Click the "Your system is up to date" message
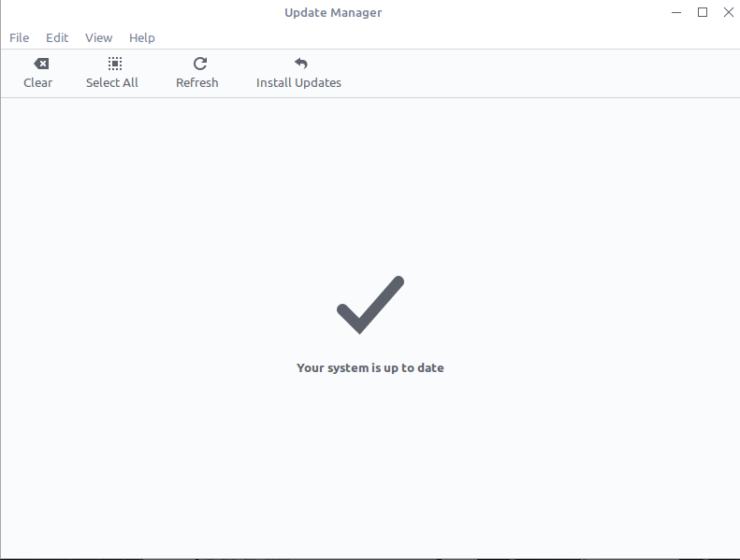The height and width of the screenshot is (560, 740). (x=370, y=368)
